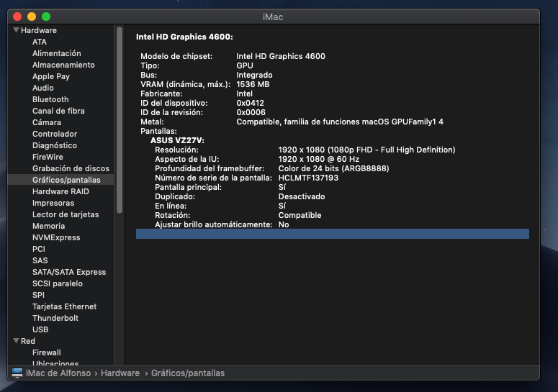This screenshot has width=558, height=392.
Task: Open Tarjetas Ethernet details
Action: tap(64, 306)
